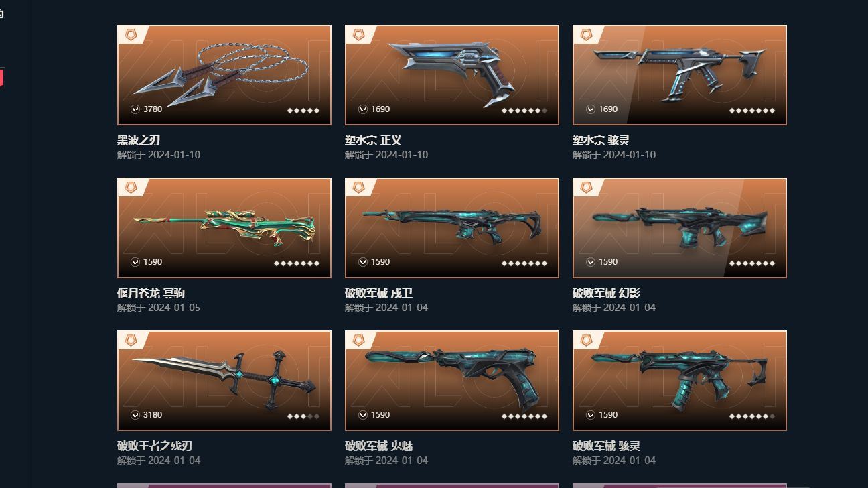Click the badge icon on 破败军械 曳魅 card

(x=359, y=341)
